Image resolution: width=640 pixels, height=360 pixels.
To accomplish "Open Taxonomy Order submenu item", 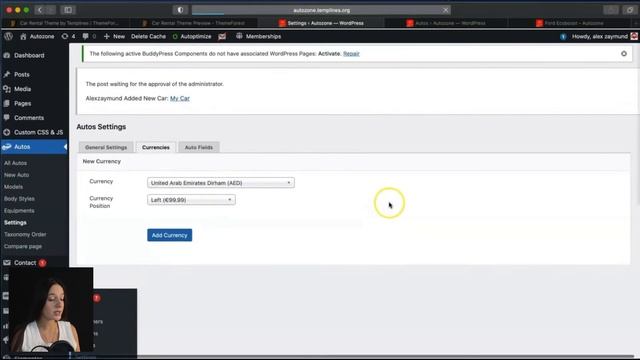I will pos(25,234).
